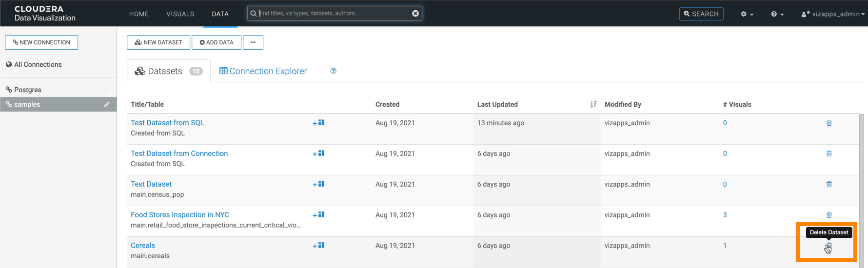This screenshot has height=268, width=868.
Task: Create new visual for Test Dataset from Connection
Action: coord(318,153)
